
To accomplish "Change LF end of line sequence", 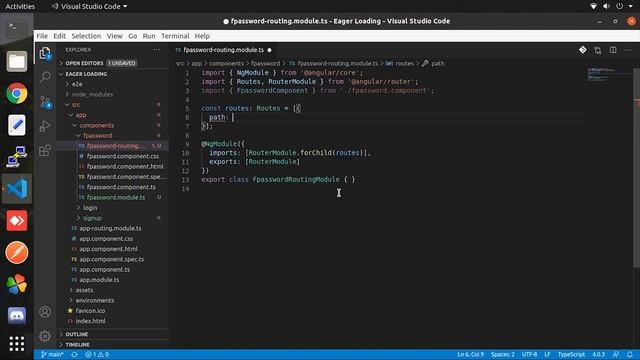I will 547,354.
